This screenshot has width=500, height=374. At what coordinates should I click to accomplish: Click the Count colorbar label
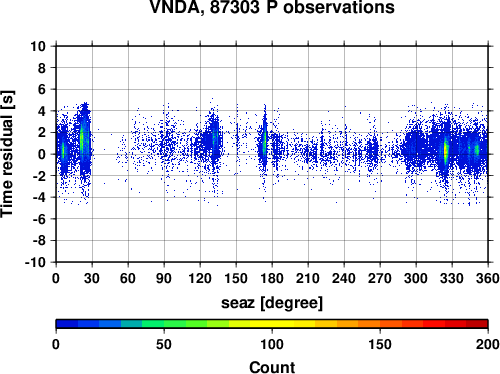click(272, 367)
